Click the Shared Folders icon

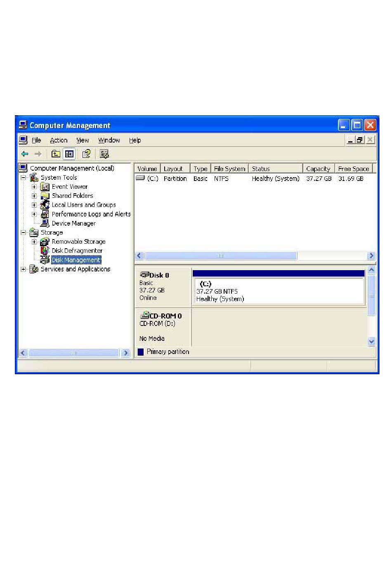tap(45, 196)
